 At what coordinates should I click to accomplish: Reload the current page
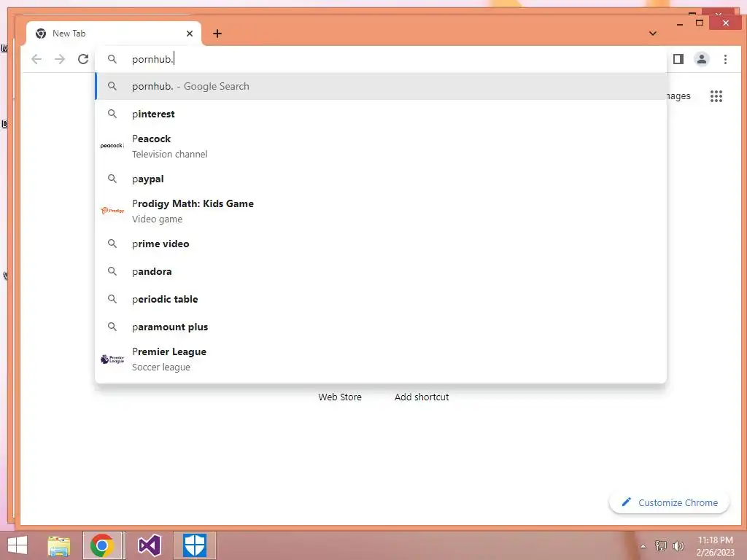click(x=83, y=59)
